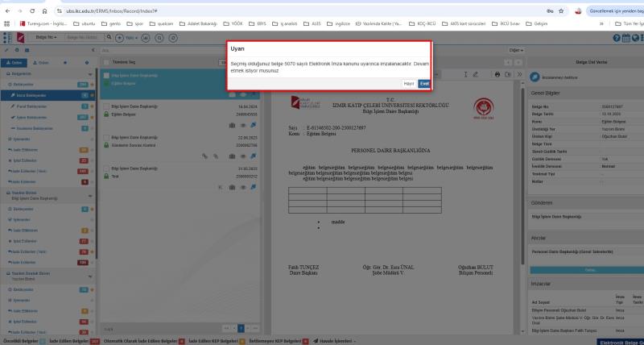Toggle the eye icon on Gönderim Sonrası Kontrol row
The width and height of the screenshot is (644, 345).
243,156
